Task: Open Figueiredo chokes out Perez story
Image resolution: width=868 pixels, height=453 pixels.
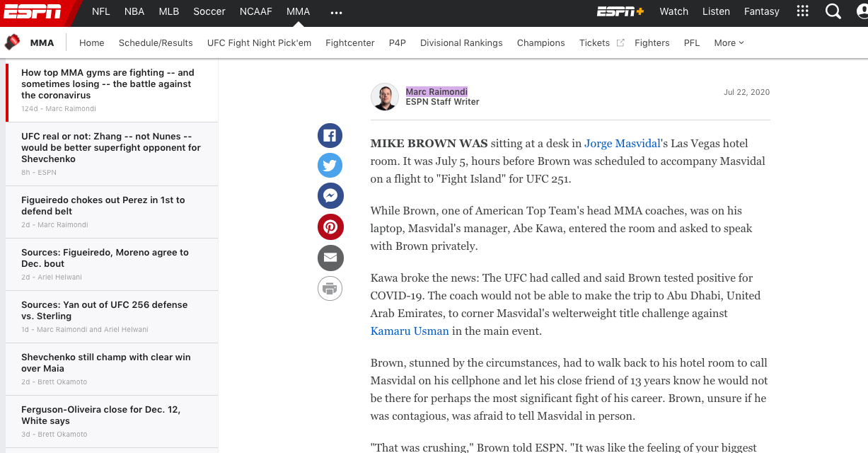Action: [103, 205]
